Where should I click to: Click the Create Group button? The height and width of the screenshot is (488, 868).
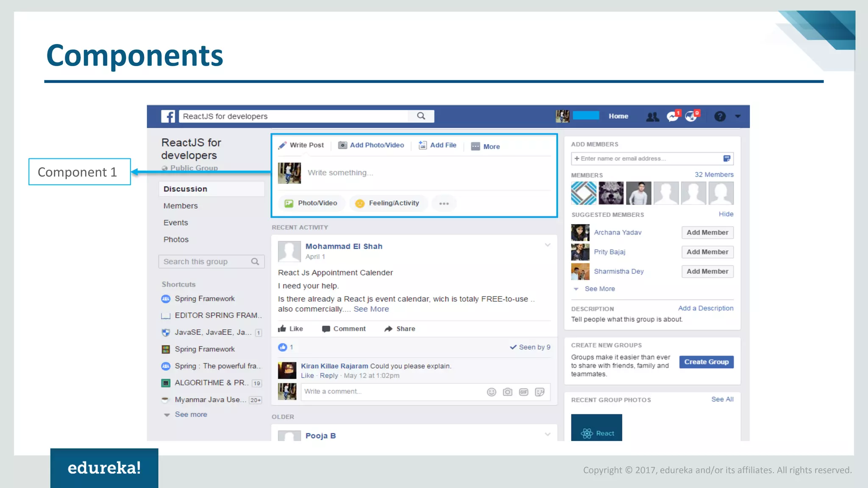pyautogui.click(x=707, y=362)
